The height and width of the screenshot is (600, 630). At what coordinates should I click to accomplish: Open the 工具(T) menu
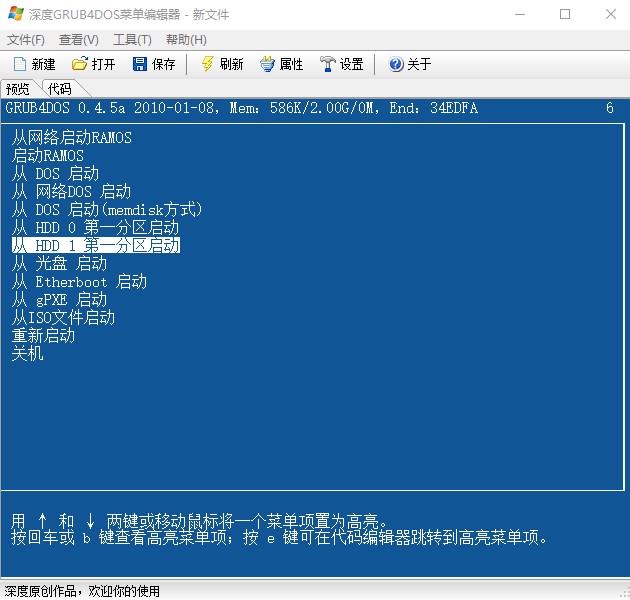pyautogui.click(x=132, y=40)
